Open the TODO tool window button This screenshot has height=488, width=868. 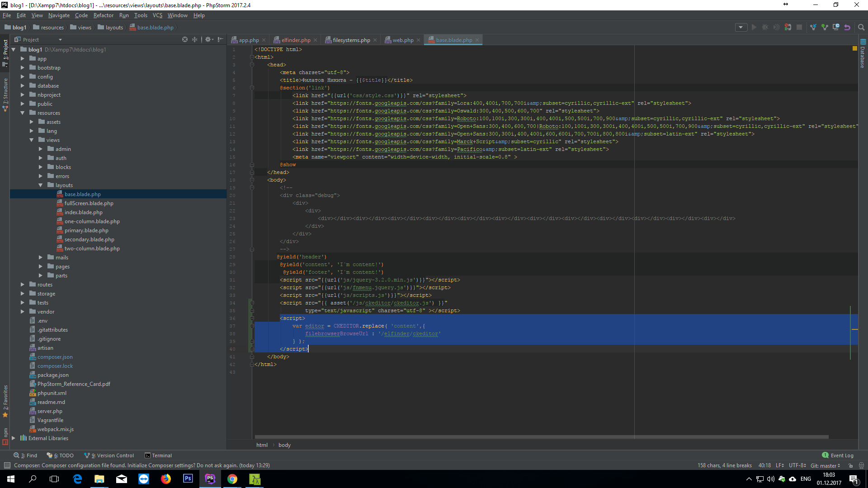tap(60, 455)
